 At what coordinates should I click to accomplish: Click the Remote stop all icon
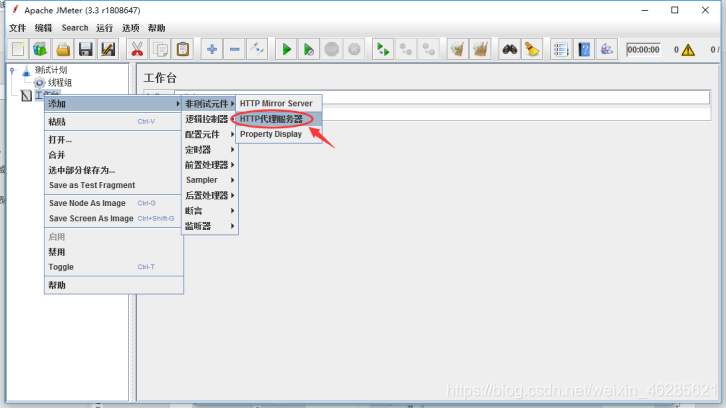[x=406, y=49]
